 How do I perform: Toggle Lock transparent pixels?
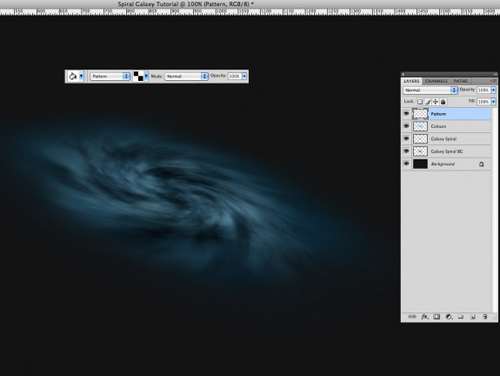point(420,102)
